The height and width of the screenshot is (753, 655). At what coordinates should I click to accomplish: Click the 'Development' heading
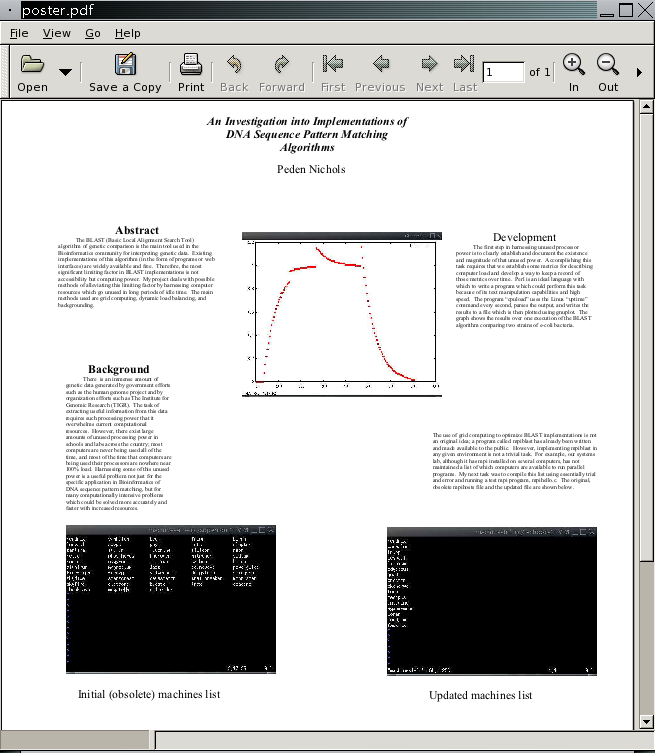[524, 237]
